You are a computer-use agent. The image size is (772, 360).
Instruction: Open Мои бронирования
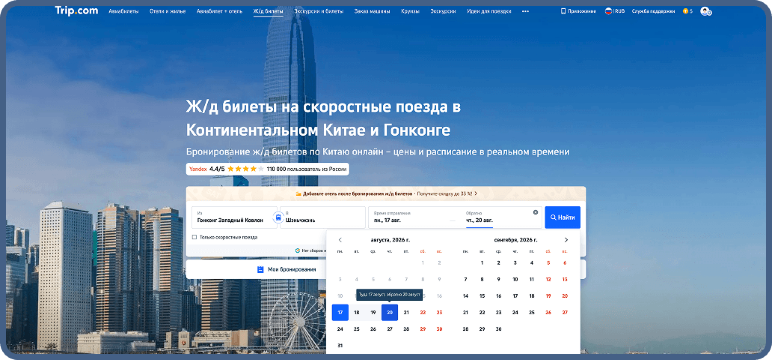287,269
